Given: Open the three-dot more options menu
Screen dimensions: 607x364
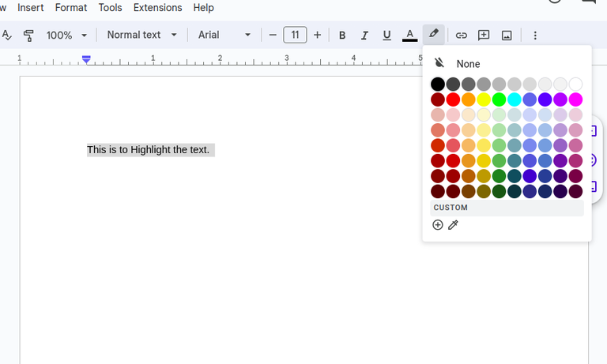Looking at the screenshot, I should tap(535, 36).
